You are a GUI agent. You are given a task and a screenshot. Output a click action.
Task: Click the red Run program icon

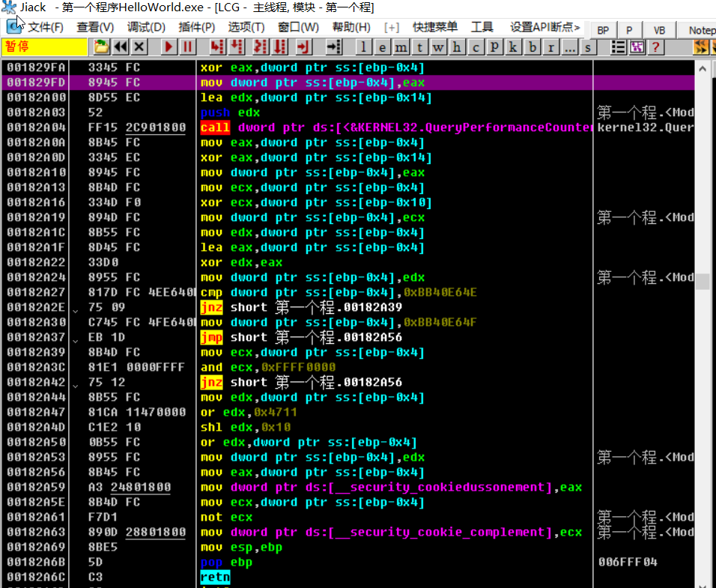click(x=169, y=46)
